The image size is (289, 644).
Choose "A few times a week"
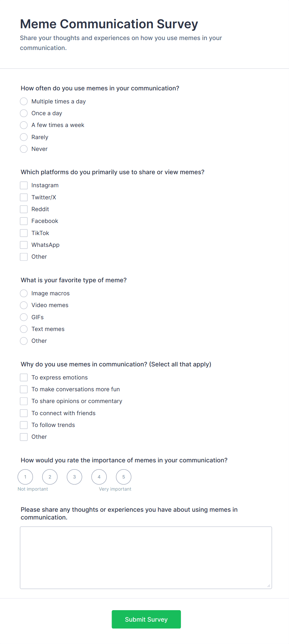24,125
